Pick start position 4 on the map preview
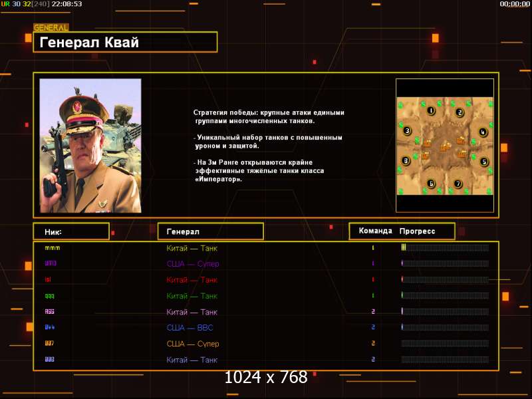Image resolution: width=532 pixels, height=399 pixels. (x=483, y=132)
